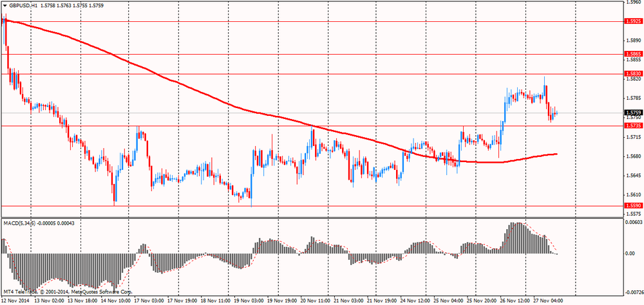Click 1.5645 on the price axis
Screen dimensions: 644x305
[633, 176]
